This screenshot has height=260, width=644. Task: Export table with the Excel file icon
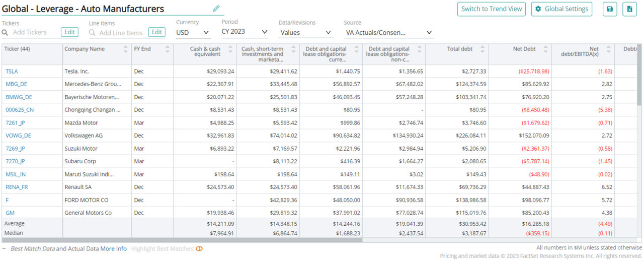[x=630, y=9]
